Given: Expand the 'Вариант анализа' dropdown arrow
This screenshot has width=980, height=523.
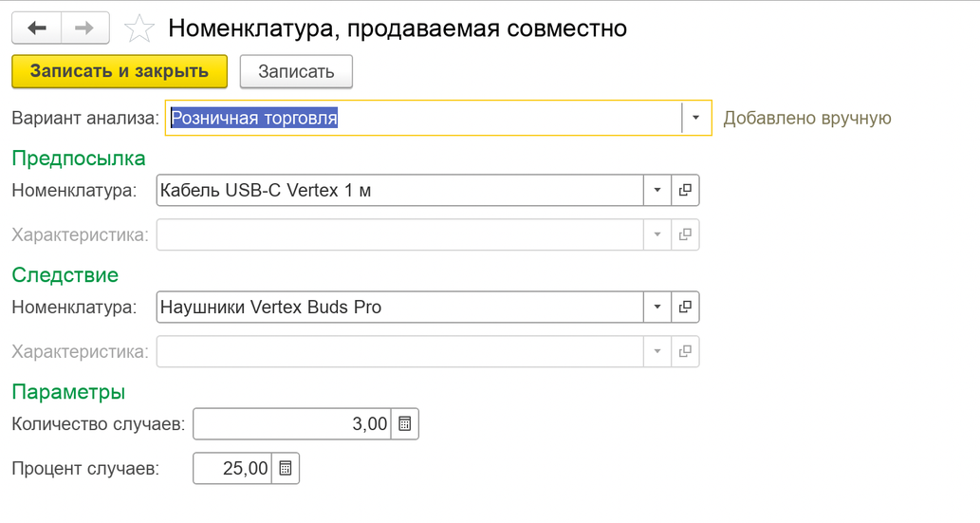Looking at the screenshot, I should [695, 118].
